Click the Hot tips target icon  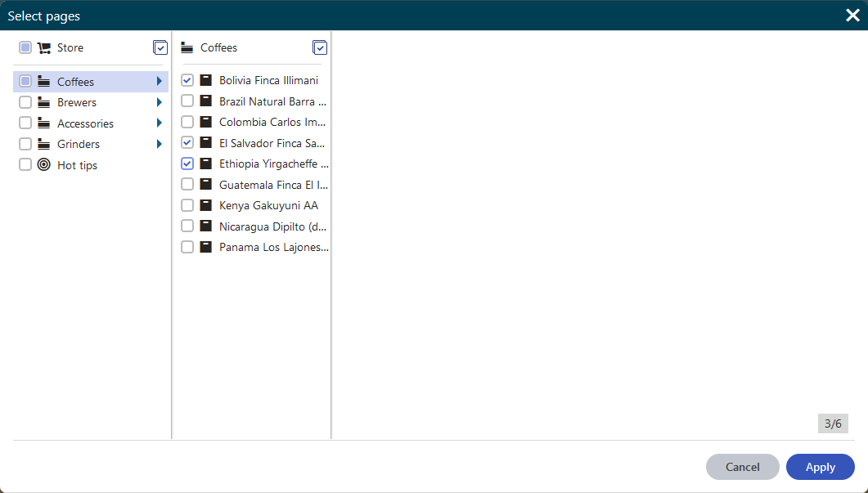tap(43, 165)
